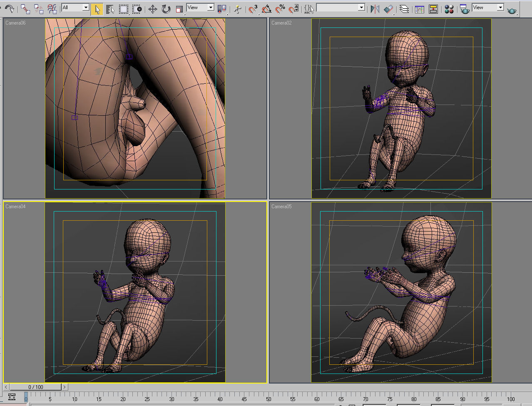Open the Select by Name list
This screenshot has width=532, height=406.
[x=110, y=9]
